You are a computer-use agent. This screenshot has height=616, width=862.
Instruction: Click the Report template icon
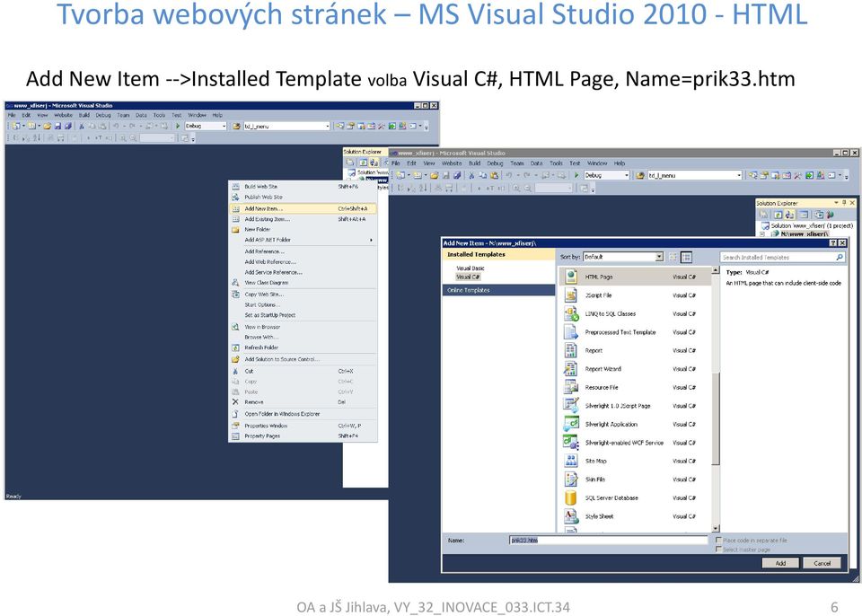click(x=571, y=350)
